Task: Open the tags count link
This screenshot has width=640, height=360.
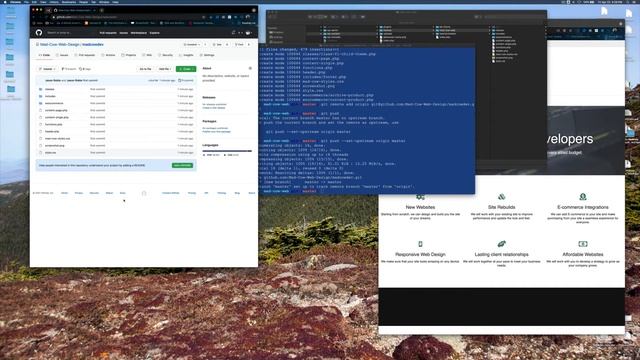Action: point(85,69)
